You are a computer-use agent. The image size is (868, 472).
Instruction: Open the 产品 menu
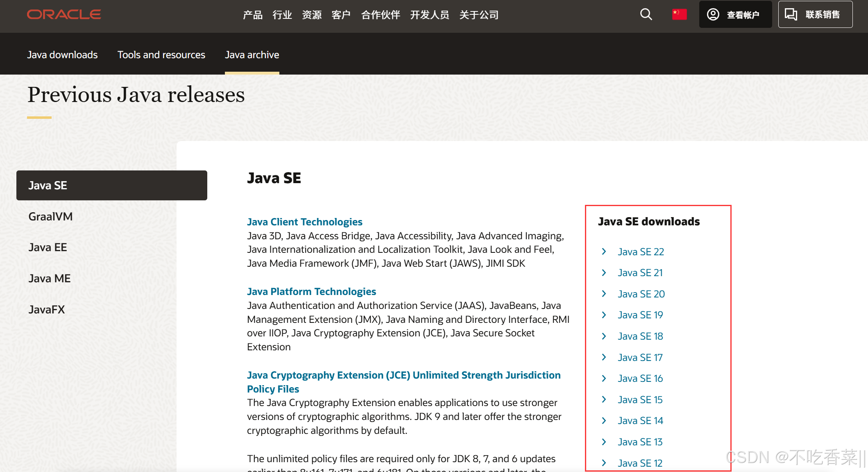click(253, 15)
